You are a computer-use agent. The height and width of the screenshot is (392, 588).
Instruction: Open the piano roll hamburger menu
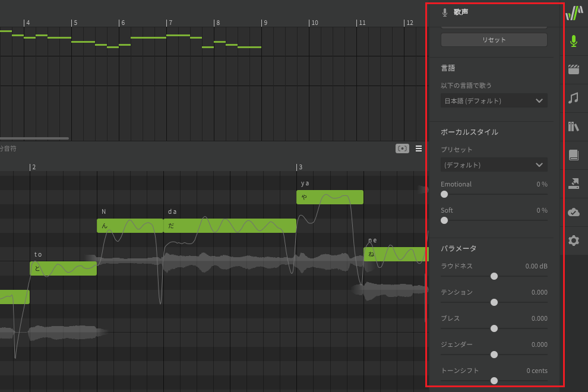[419, 148]
